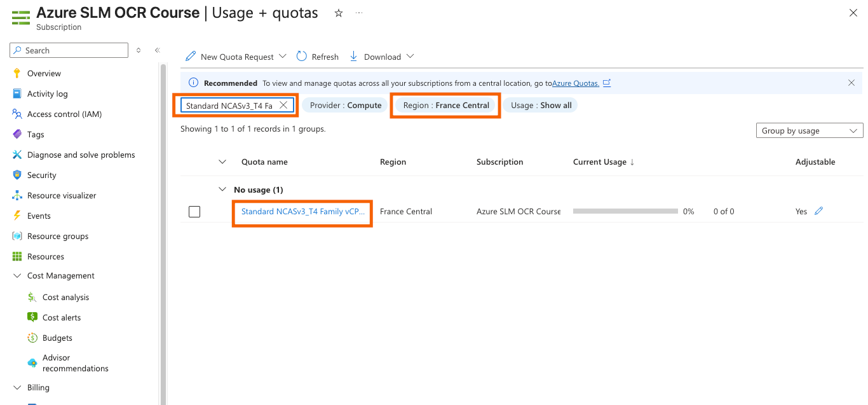Image resolution: width=868 pixels, height=405 pixels.
Task: Open Tags in the sidebar
Action: tap(36, 134)
